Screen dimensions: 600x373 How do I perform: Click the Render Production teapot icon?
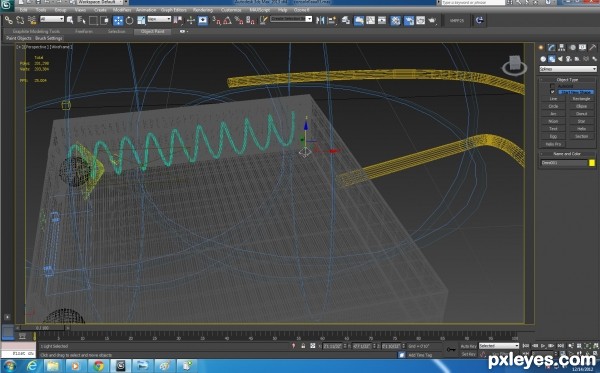click(432, 20)
